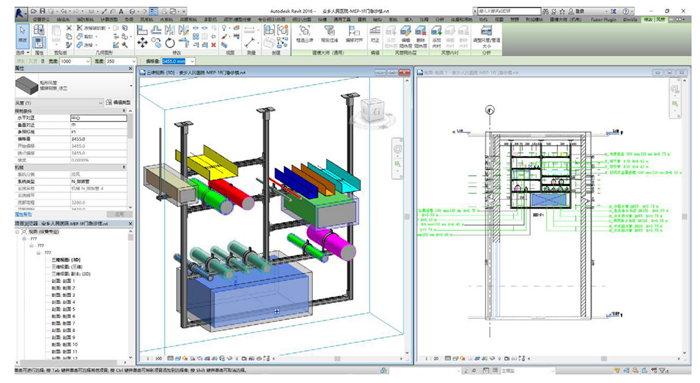This screenshot has width=700, height=383.
Task: Click the red X Delete icon
Action: (213, 45)
